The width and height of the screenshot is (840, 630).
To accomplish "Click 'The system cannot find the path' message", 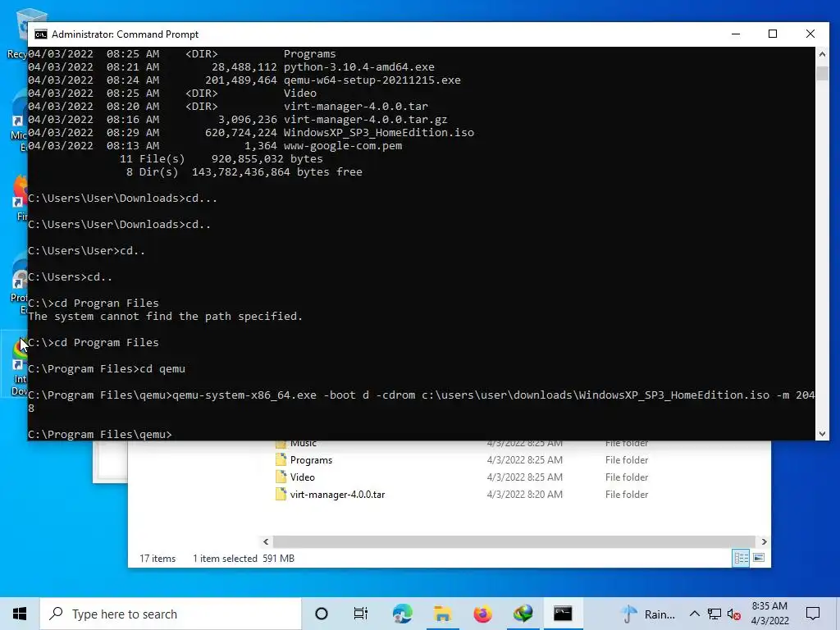I will coord(165,316).
